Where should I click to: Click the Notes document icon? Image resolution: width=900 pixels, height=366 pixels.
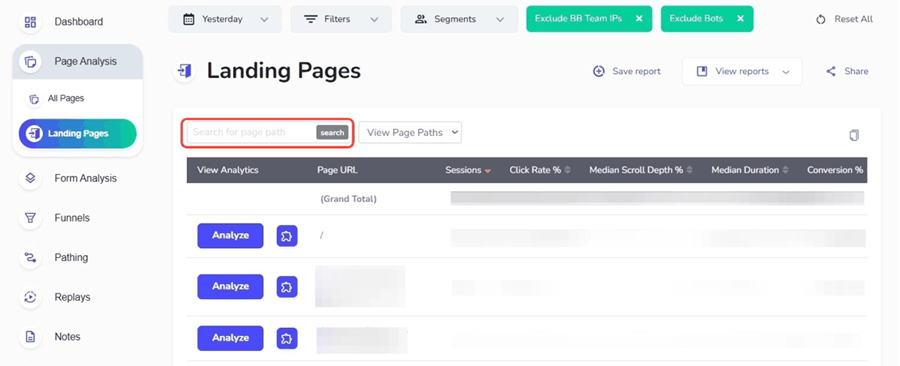tap(30, 337)
